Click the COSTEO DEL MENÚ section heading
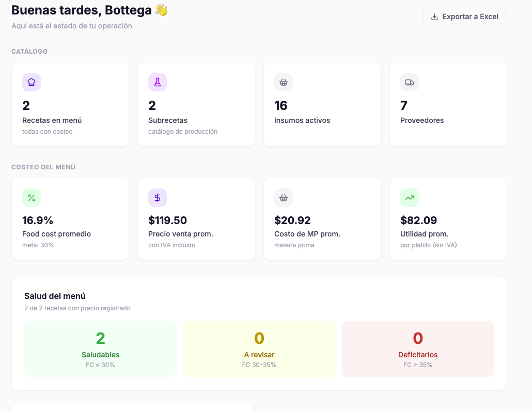This screenshot has width=532, height=412. tap(43, 167)
